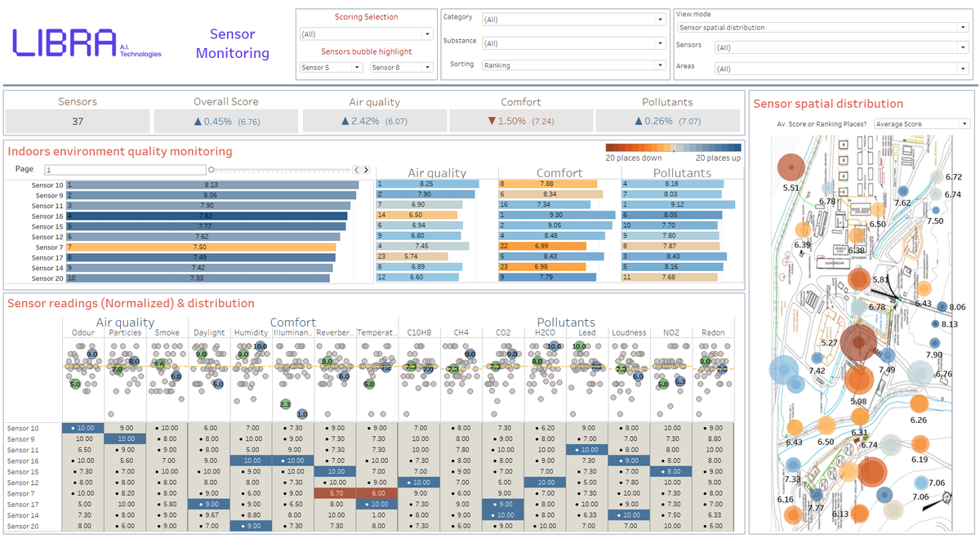Select the 5.51 map bubble

tap(791, 167)
